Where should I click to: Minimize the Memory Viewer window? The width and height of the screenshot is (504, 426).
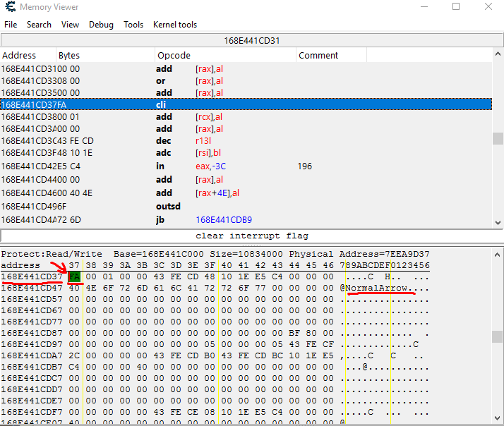coord(424,7)
